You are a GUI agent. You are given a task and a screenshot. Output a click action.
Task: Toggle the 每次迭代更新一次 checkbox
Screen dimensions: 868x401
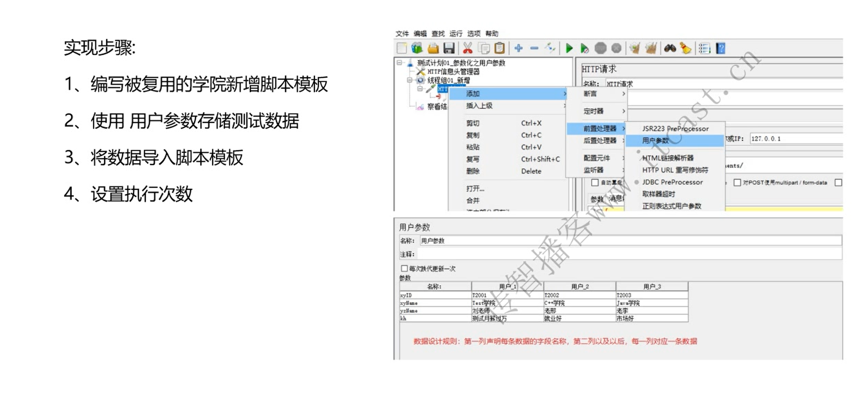(x=404, y=268)
